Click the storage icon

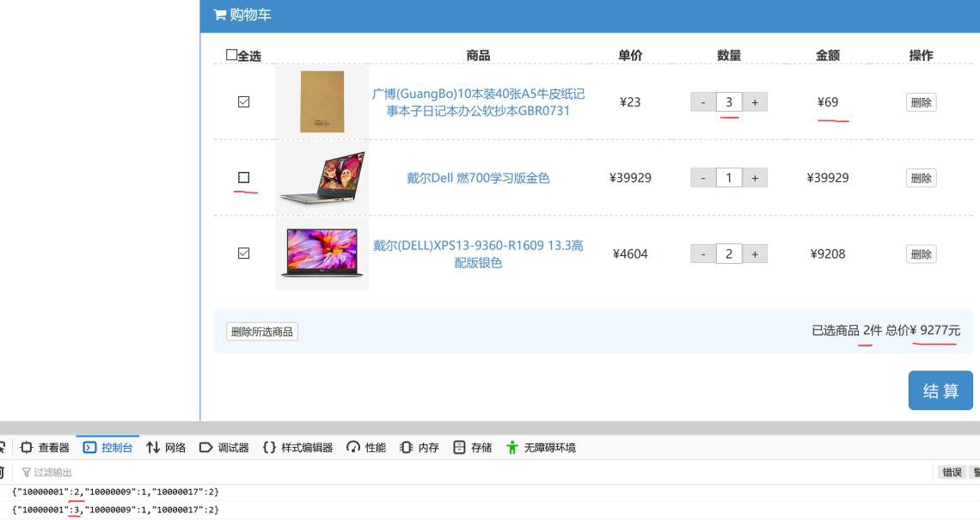[x=459, y=448]
